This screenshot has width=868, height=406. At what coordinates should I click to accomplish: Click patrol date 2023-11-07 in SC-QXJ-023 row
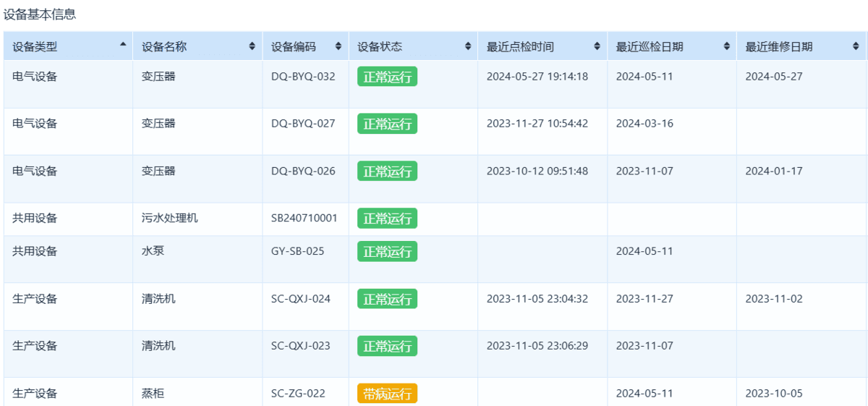(644, 345)
